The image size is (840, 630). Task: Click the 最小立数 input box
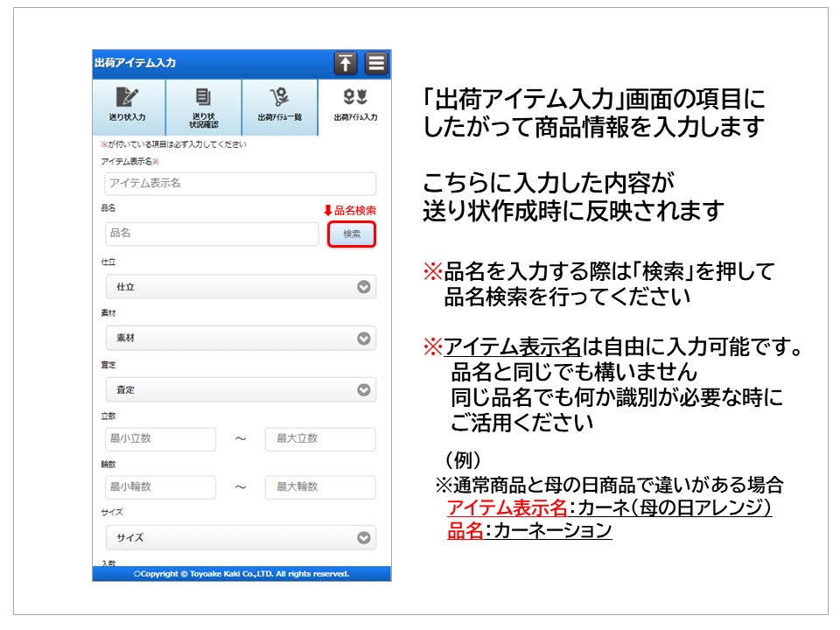pos(159,438)
